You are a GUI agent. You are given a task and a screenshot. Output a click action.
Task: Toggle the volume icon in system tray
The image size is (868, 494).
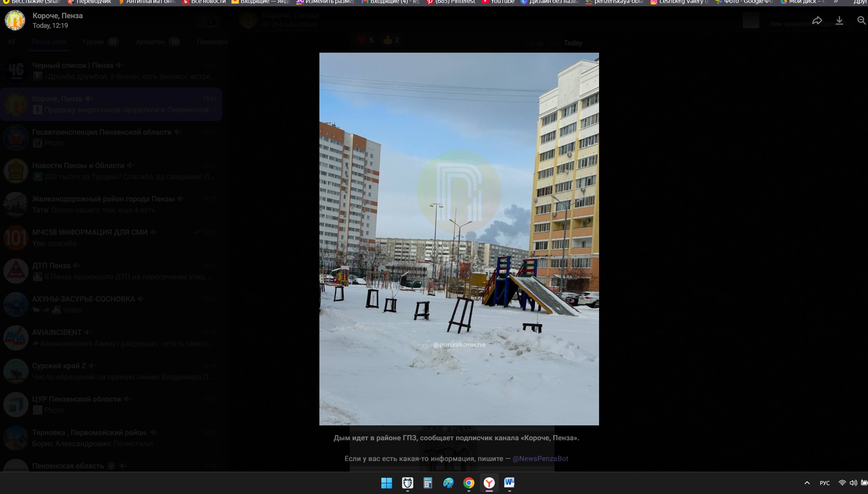tap(853, 483)
